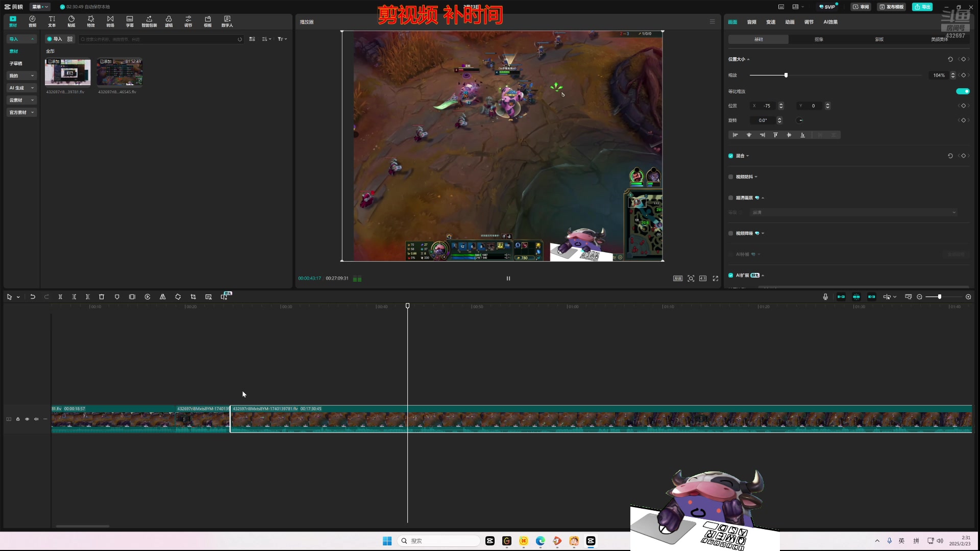Click the crop tool icon in timeline toolbar
Viewport: 980px width, 551px height.
pos(193,297)
